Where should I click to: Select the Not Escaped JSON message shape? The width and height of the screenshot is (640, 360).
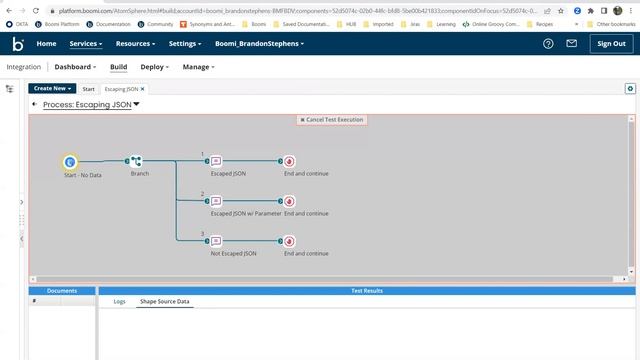tap(216, 241)
